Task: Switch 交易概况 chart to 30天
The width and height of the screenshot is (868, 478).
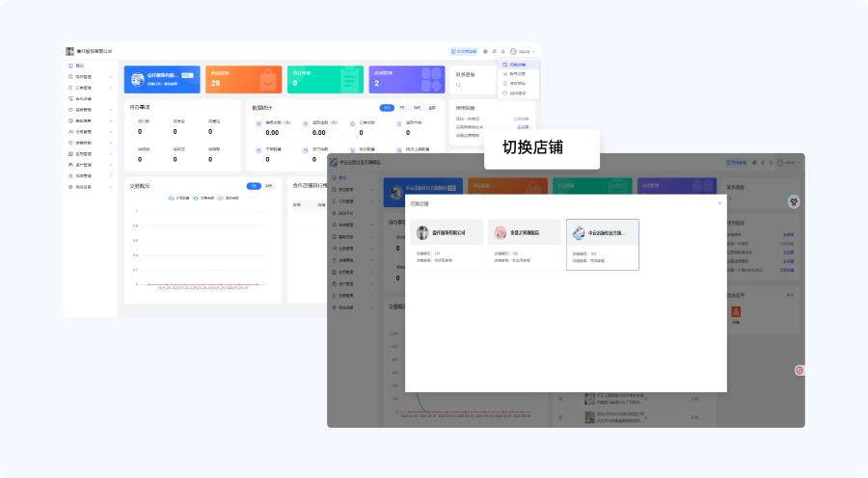Action: click(x=269, y=185)
